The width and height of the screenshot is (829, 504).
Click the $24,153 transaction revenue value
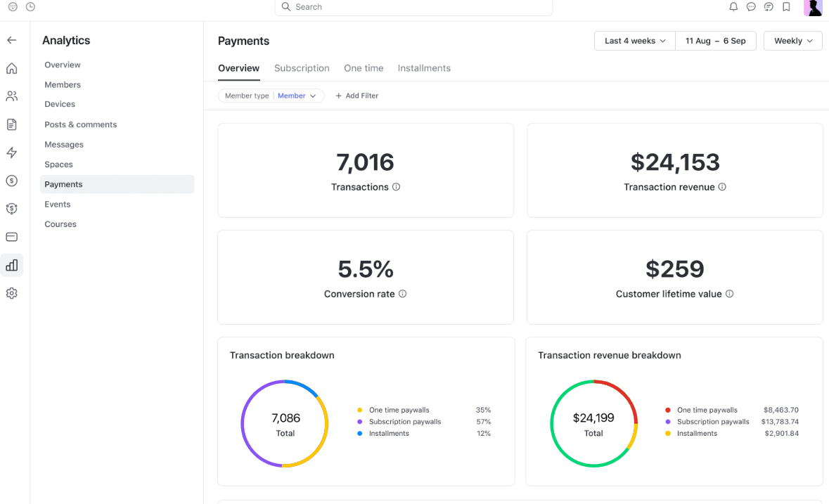(675, 162)
